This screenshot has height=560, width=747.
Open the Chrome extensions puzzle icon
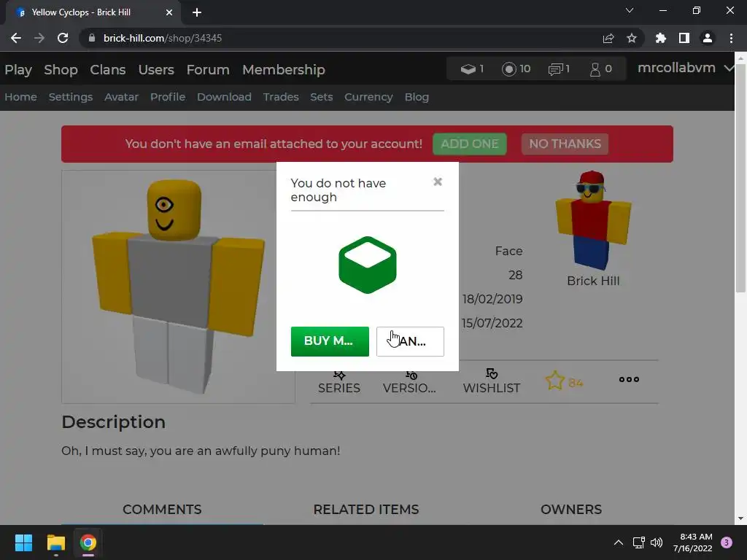(x=660, y=38)
